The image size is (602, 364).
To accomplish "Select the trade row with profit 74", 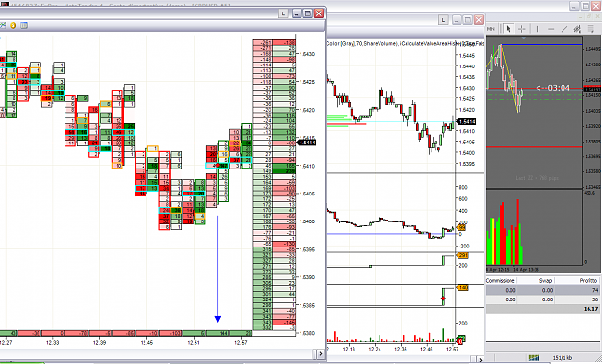I will [543, 290].
